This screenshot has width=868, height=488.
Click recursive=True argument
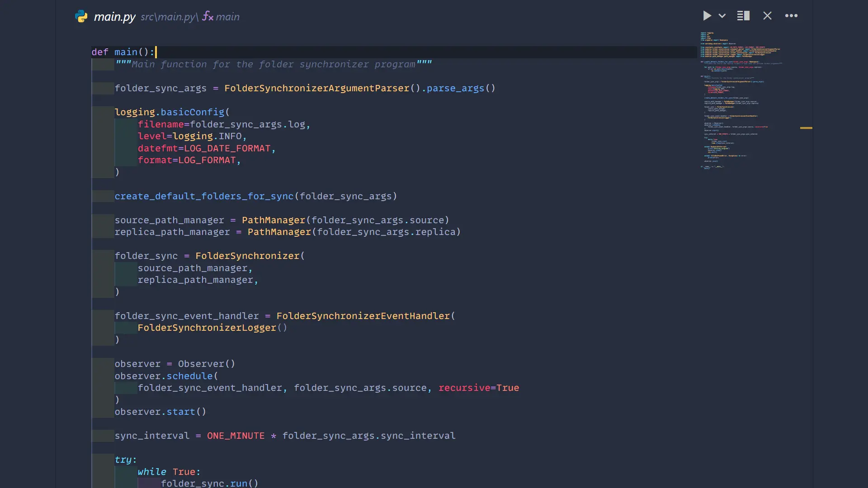[x=479, y=388]
